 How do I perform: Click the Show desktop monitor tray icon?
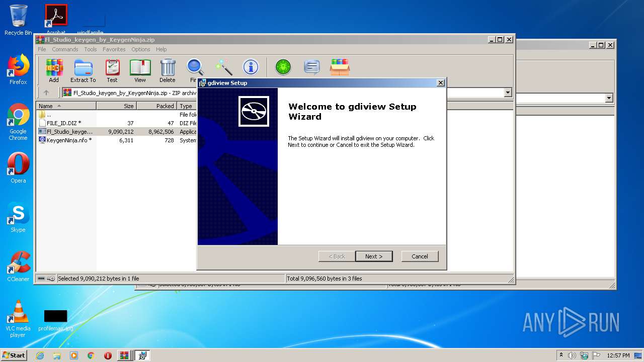(x=638, y=355)
